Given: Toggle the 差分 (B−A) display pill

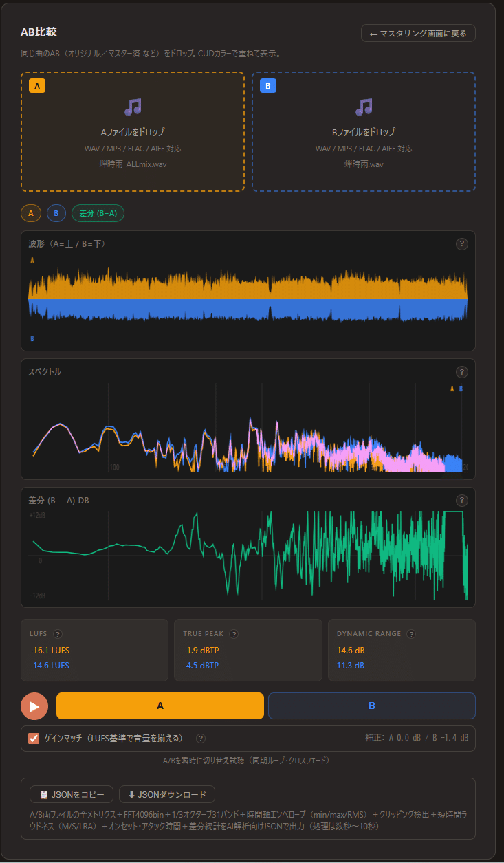Looking at the screenshot, I should (98, 214).
